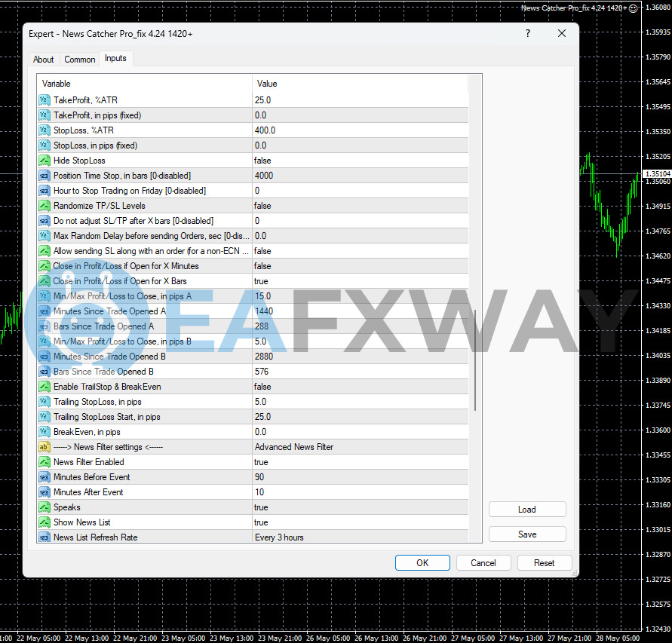
Task: Click the Cancel button
Action: (x=483, y=563)
